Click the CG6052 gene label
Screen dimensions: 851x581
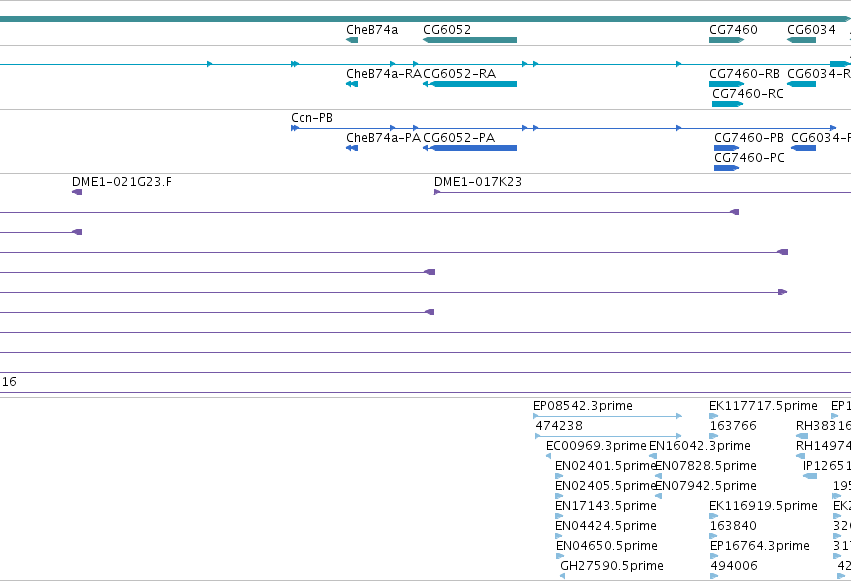coord(447,30)
